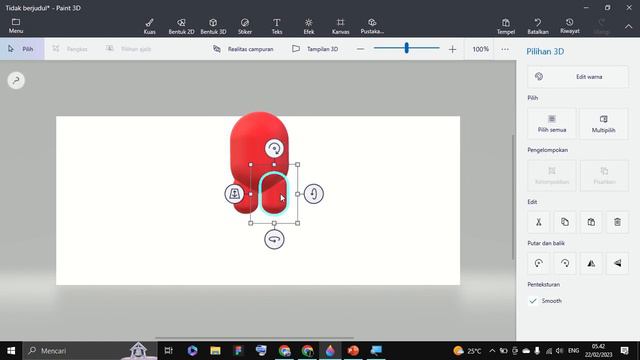Uncheck the Smooth texturing checkbox
The width and height of the screenshot is (640, 360).
(533, 301)
